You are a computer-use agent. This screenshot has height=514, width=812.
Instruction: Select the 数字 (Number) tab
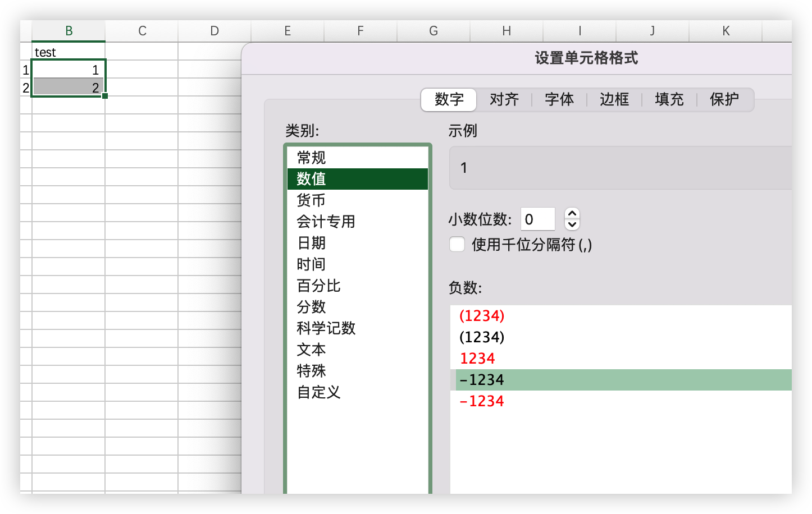pos(448,99)
